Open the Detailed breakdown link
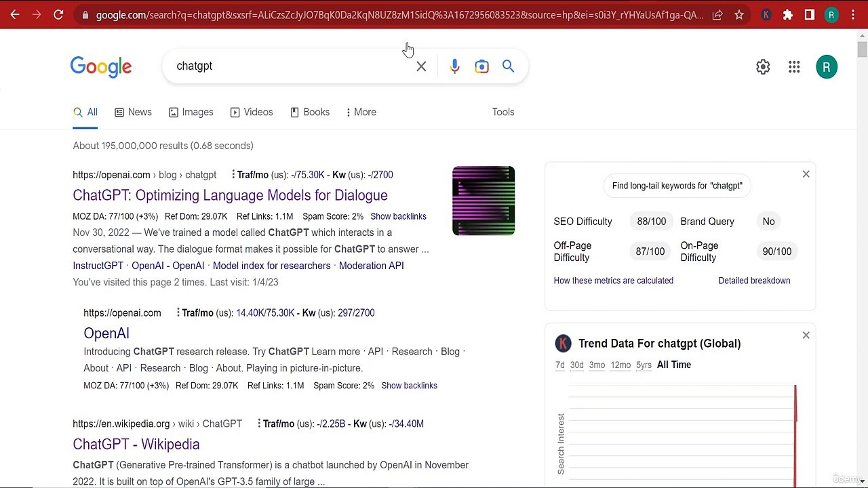The image size is (868, 488). (754, 281)
